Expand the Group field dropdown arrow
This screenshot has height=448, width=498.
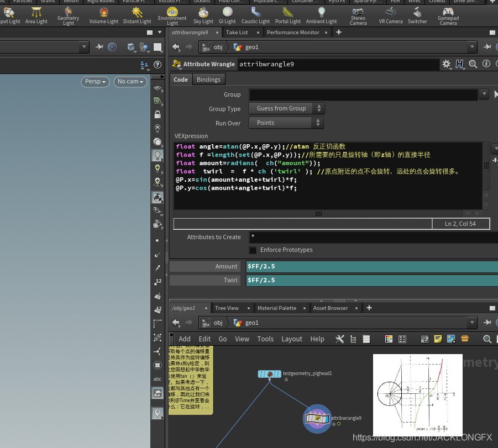[484, 94]
